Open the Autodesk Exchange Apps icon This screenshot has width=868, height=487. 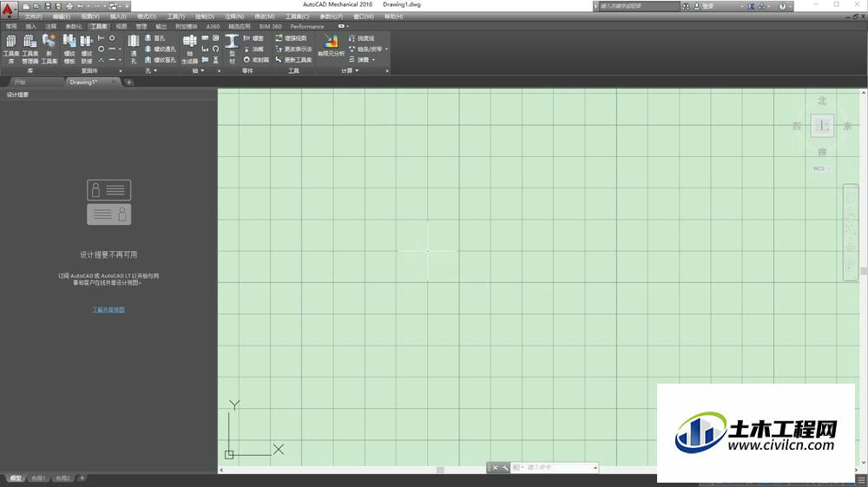(x=751, y=6)
